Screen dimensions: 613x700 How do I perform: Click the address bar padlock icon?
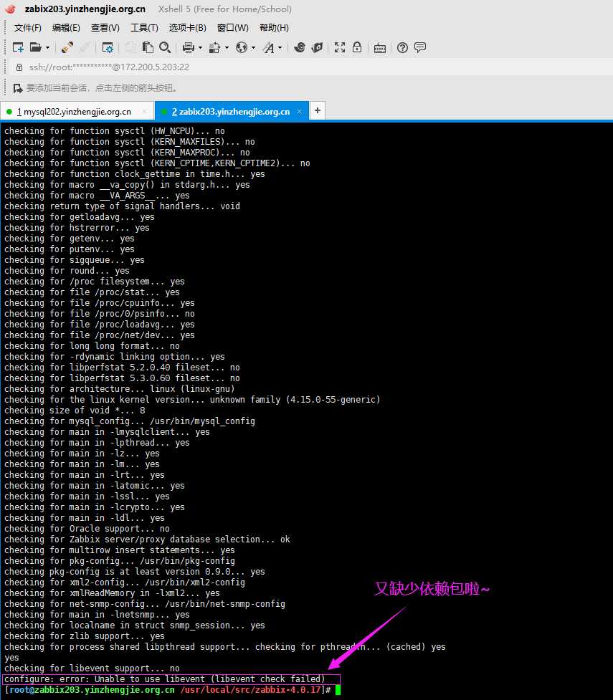pyautogui.click(x=19, y=67)
